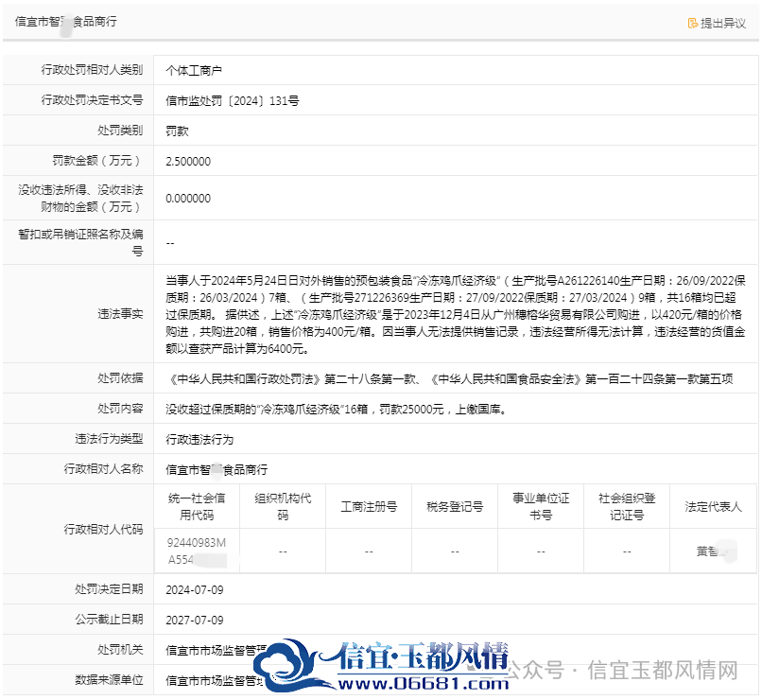Click the 违法行为类型 label
The image size is (762, 700).
point(109,439)
